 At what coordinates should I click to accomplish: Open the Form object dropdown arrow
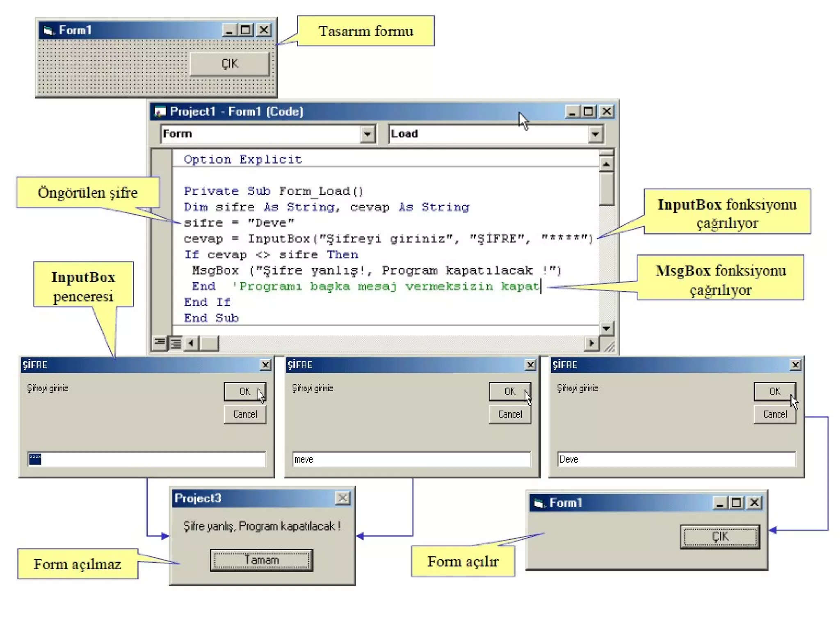pyautogui.click(x=367, y=134)
